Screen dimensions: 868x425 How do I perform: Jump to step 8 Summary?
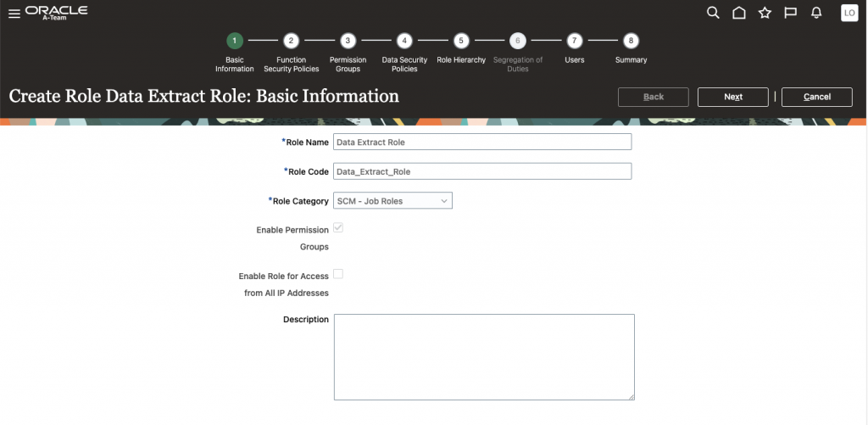pyautogui.click(x=631, y=41)
